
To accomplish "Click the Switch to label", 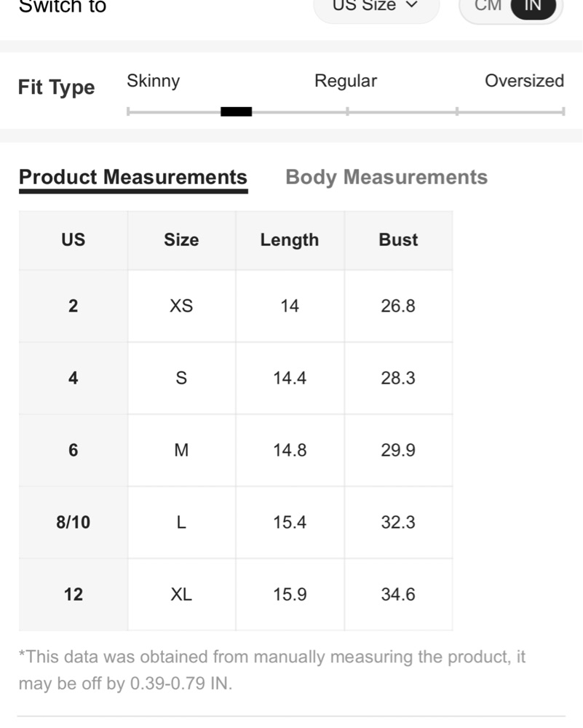I will (x=63, y=7).
